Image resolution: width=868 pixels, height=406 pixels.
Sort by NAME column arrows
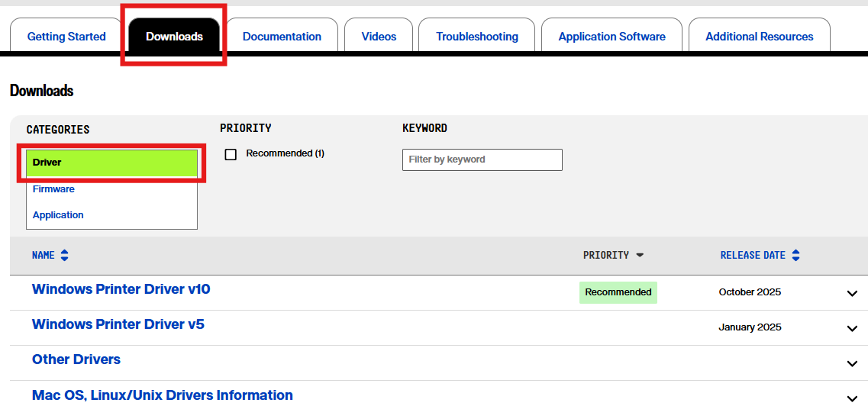click(x=65, y=255)
